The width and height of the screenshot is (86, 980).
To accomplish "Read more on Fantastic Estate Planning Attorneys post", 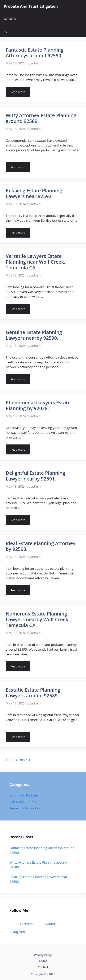I will (x=18, y=92).
